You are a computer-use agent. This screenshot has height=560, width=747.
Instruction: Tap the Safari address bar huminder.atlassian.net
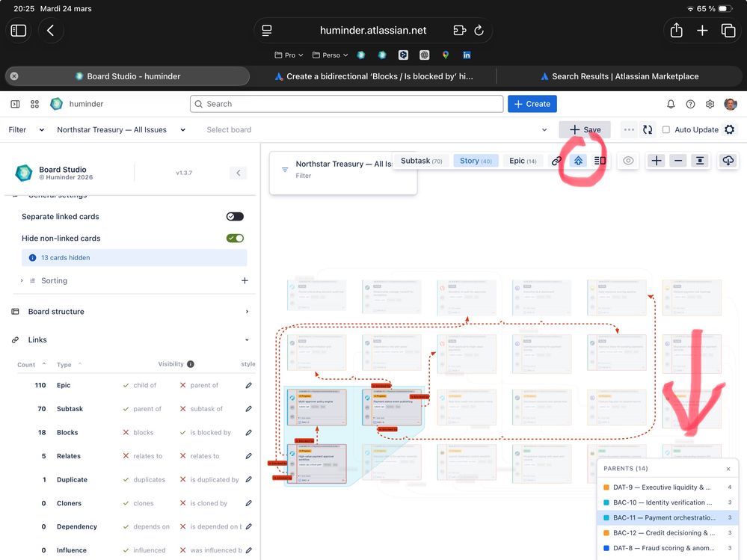tap(373, 31)
